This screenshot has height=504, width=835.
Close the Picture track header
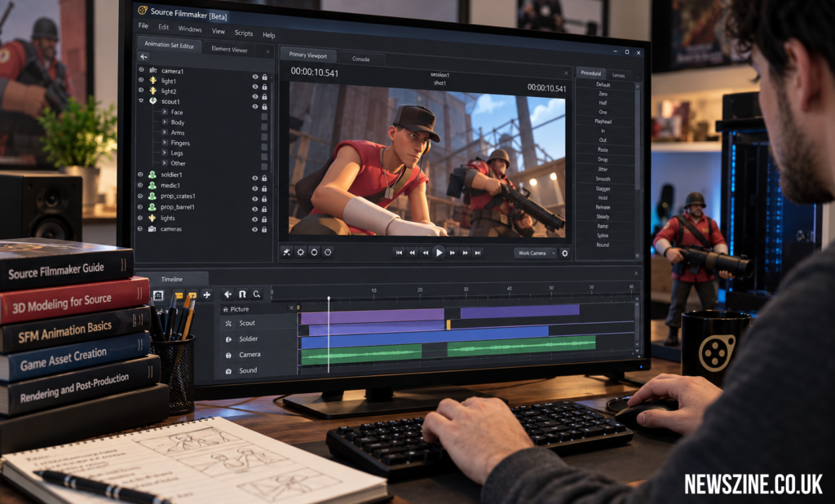click(x=291, y=308)
